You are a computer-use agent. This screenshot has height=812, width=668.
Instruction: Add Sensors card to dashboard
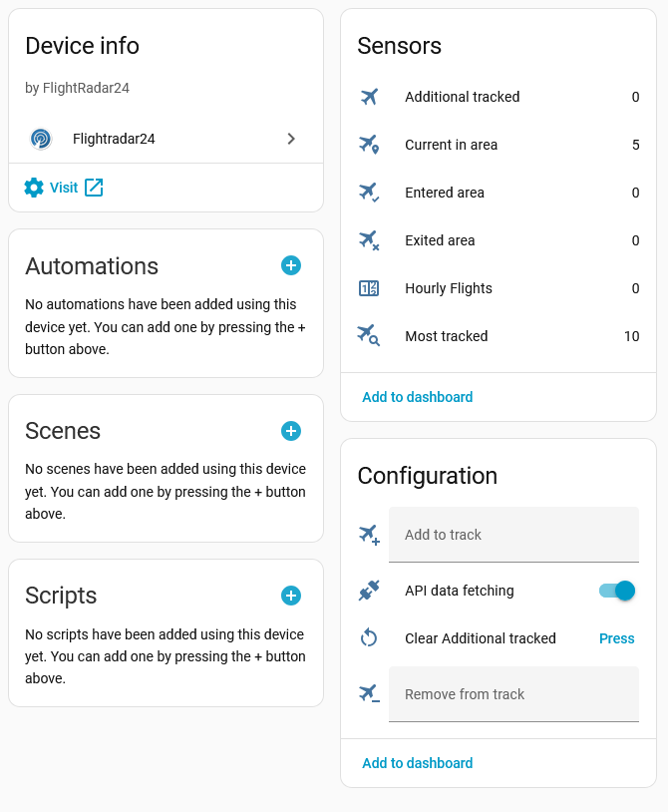pos(417,397)
